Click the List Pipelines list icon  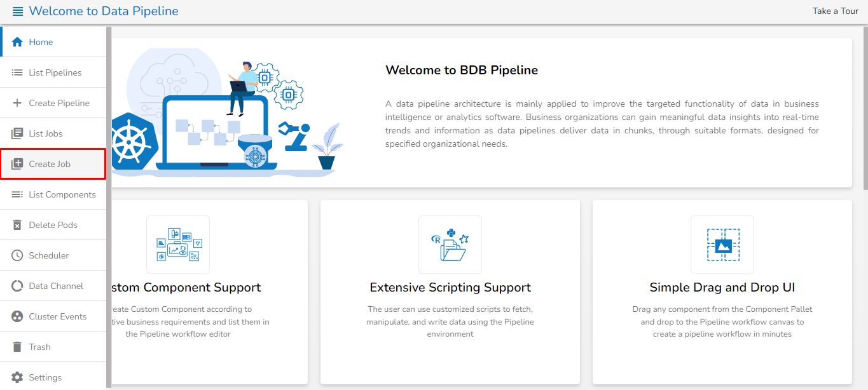tap(17, 72)
